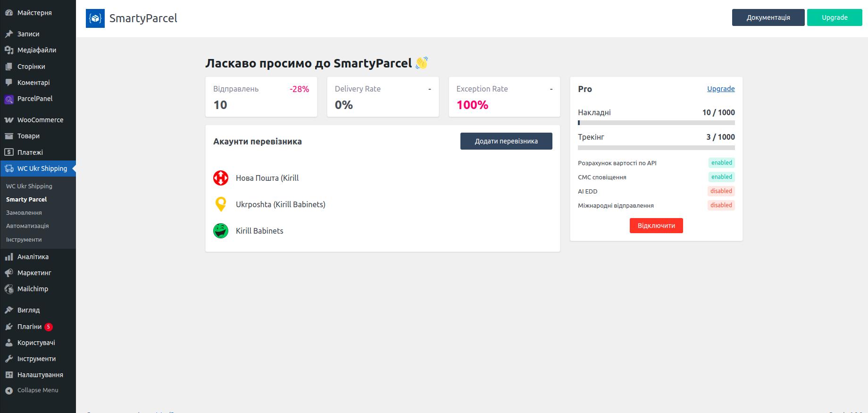Viewport: 868px width, 413px height.
Task: Follow the Upgrade link in Pro card
Action: tap(720, 89)
